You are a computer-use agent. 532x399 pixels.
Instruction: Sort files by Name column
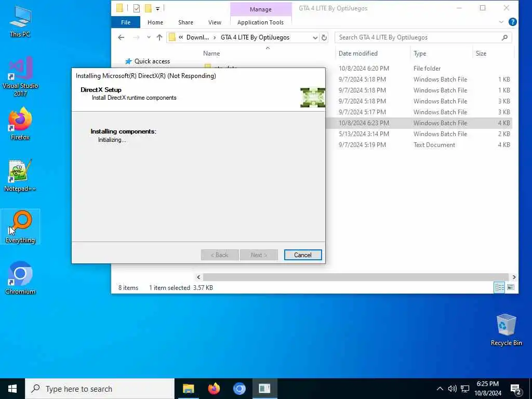[x=211, y=54]
